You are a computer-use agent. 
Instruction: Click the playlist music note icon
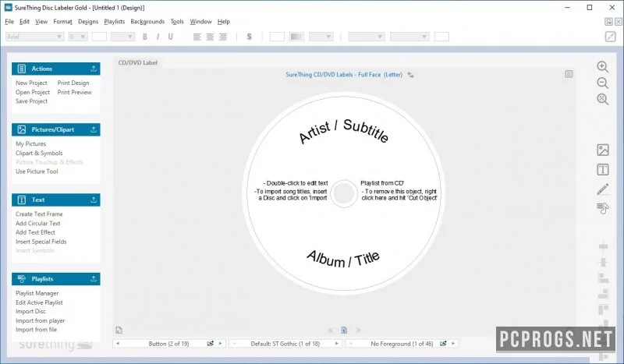pyautogui.click(x=602, y=208)
